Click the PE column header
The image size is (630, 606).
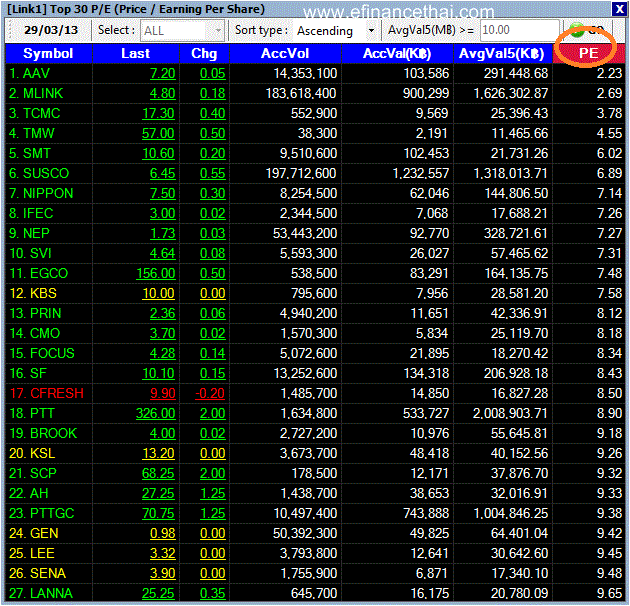coord(589,53)
